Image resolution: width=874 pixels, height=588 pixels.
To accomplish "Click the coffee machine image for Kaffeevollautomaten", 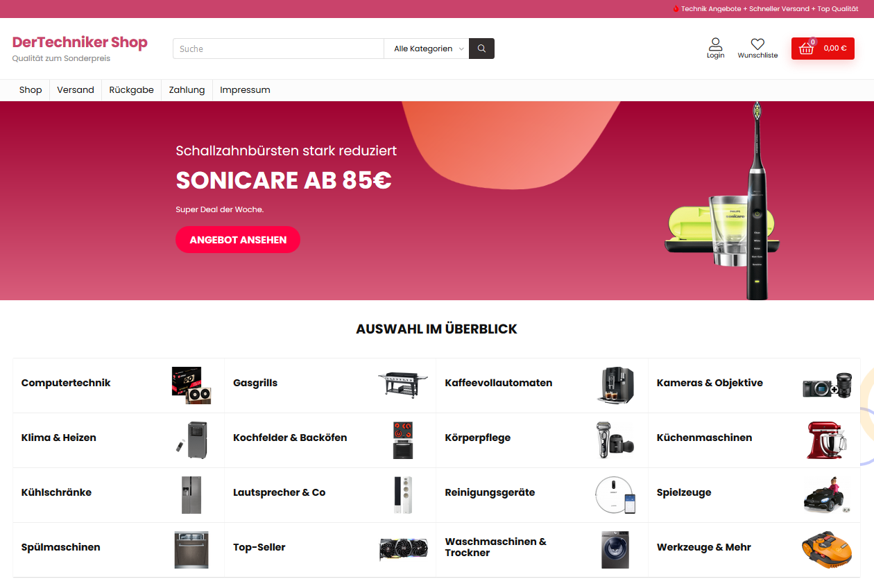I will pos(615,385).
